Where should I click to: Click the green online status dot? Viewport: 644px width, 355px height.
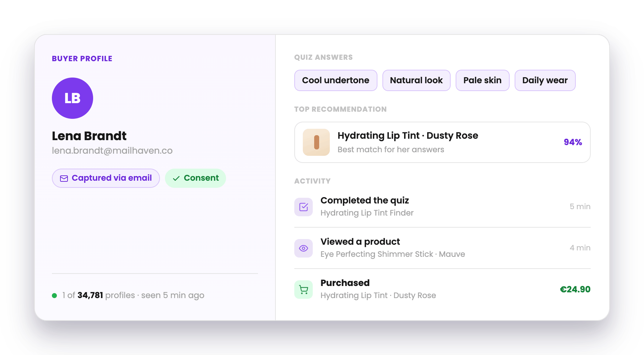[54, 296]
